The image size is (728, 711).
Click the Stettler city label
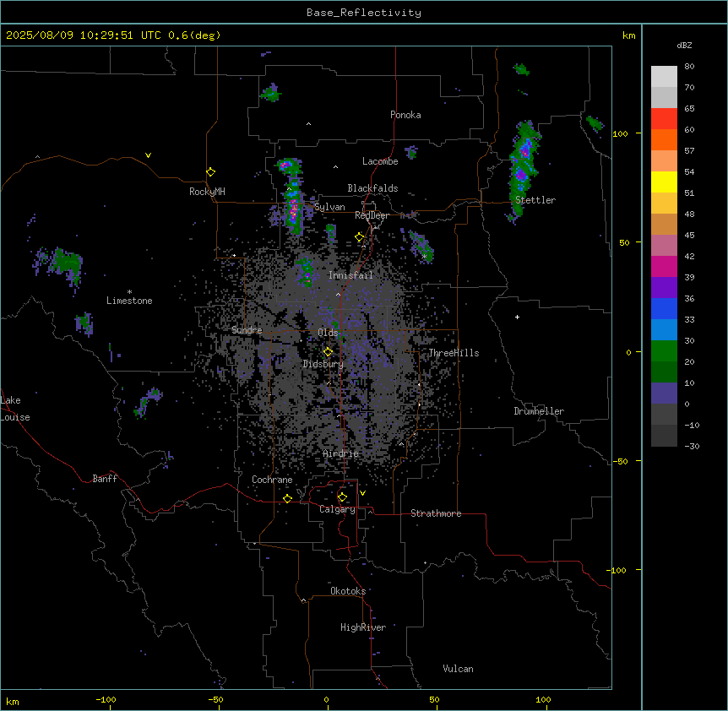pyautogui.click(x=535, y=200)
